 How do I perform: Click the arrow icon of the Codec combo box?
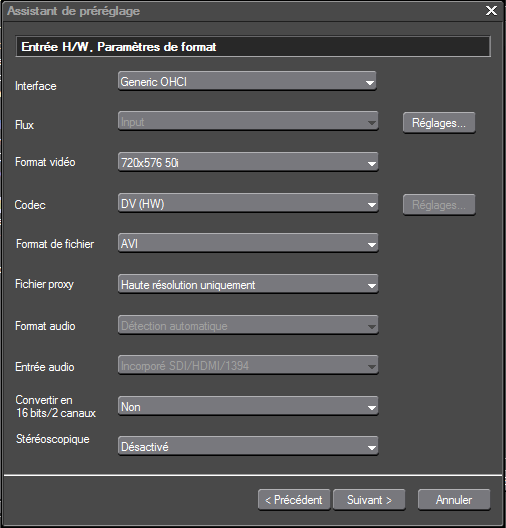click(372, 204)
